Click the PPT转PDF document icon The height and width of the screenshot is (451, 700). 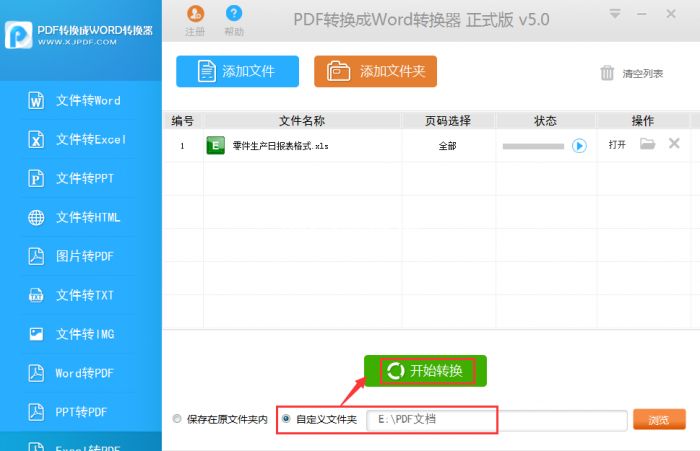pos(36,412)
